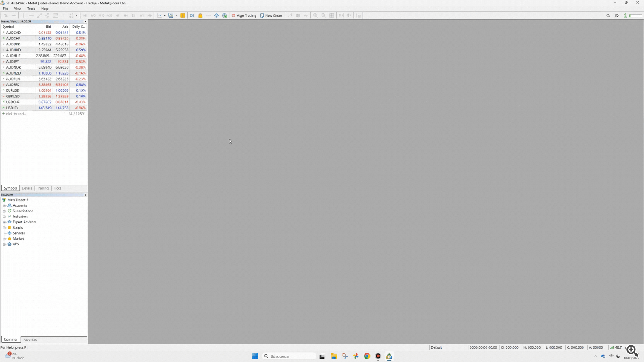Open the Windows Start menu
The height and width of the screenshot is (362, 644).
(255, 356)
